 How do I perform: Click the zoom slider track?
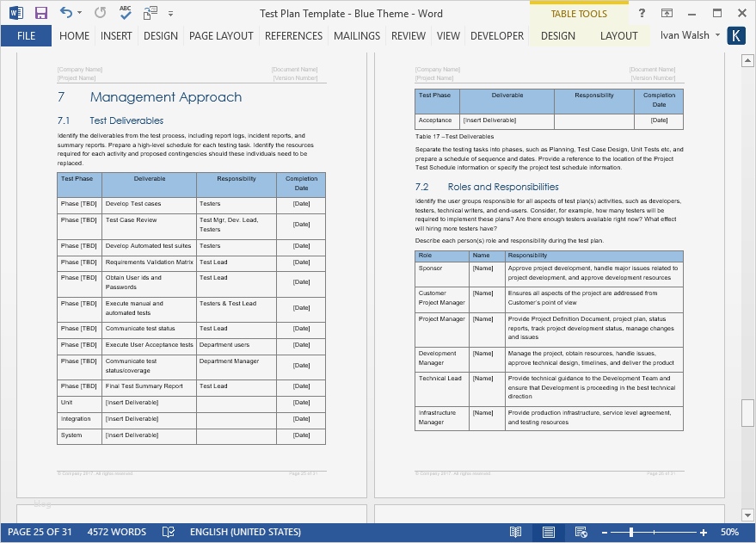(671, 532)
